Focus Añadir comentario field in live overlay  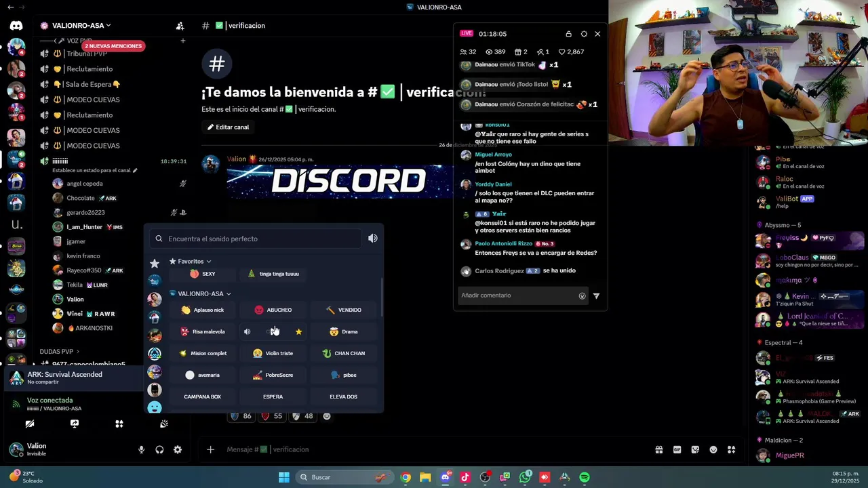tap(517, 296)
